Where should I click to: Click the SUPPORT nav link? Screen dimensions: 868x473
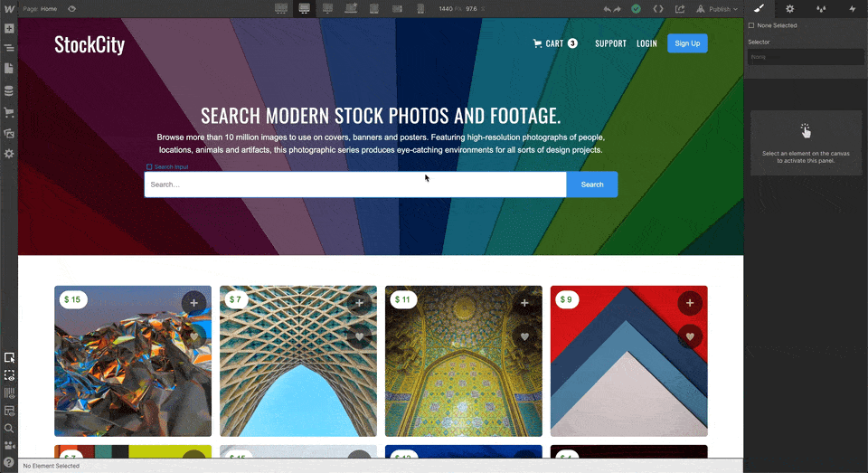click(x=610, y=43)
